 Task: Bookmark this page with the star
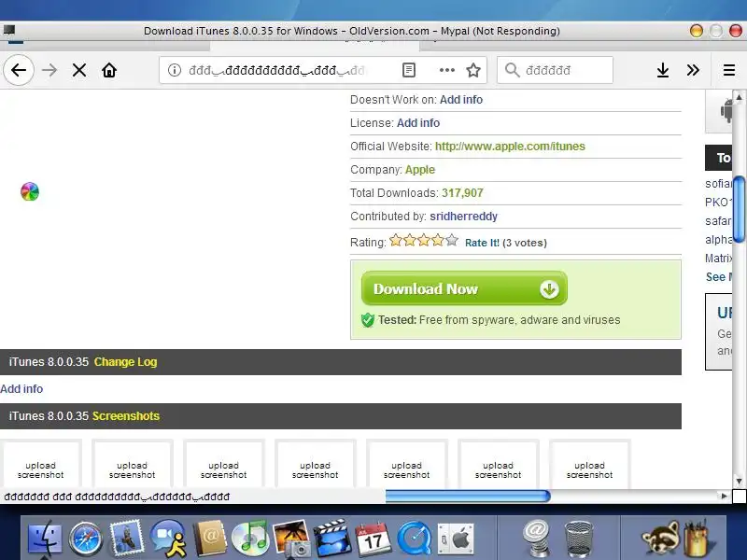coord(473,71)
